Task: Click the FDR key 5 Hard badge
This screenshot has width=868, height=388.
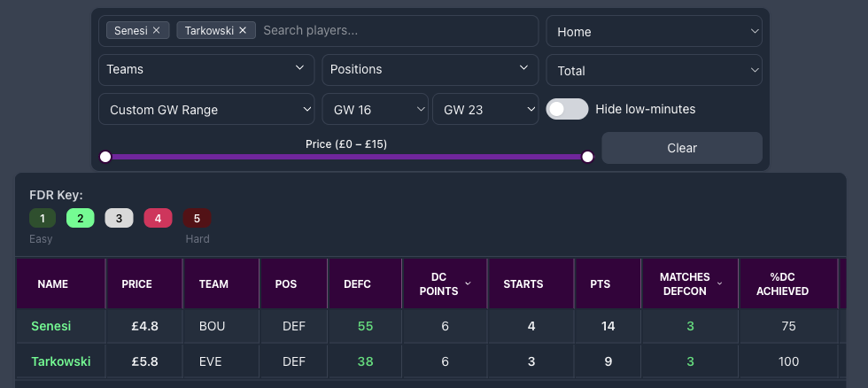Action: tap(197, 218)
